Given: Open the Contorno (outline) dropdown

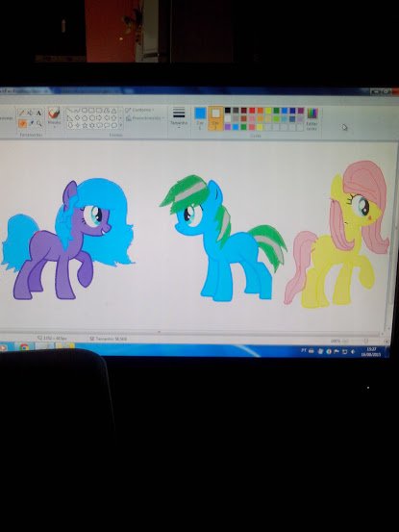Looking at the screenshot, I should tap(139, 110).
